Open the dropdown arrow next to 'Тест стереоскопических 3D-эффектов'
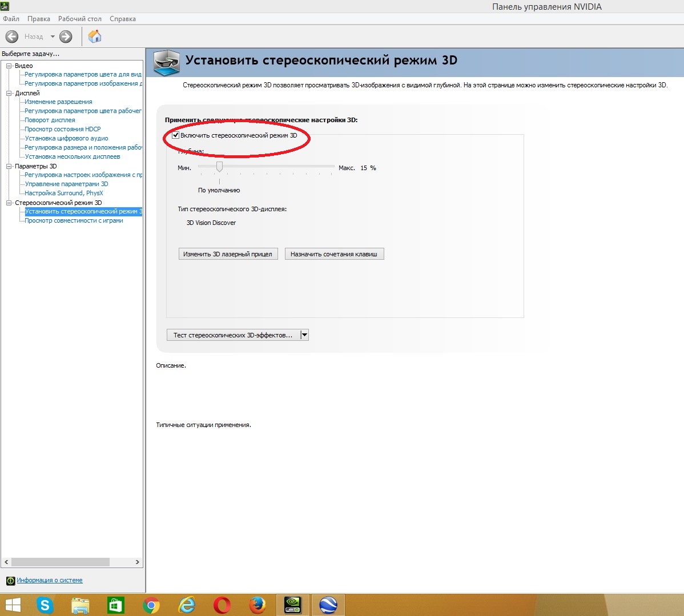Image resolution: width=684 pixels, height=616 pixels. (304, 335)
